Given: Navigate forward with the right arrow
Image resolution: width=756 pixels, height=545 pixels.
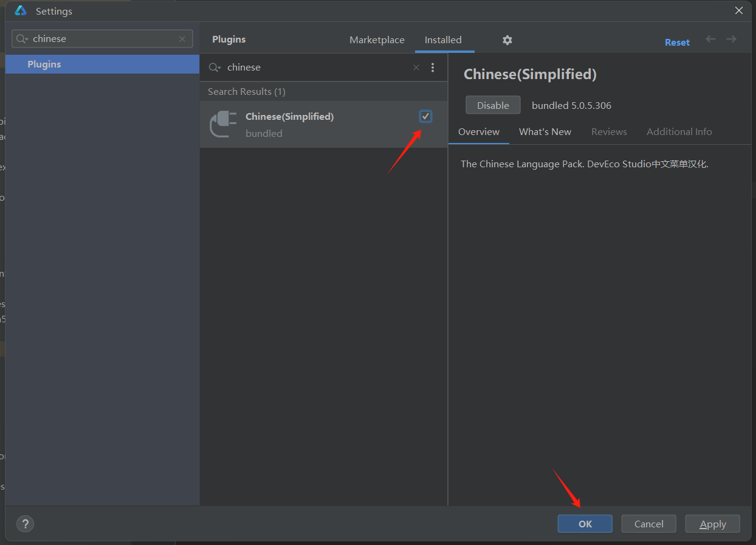Looking at the screenshot, I should click(731, 39).
